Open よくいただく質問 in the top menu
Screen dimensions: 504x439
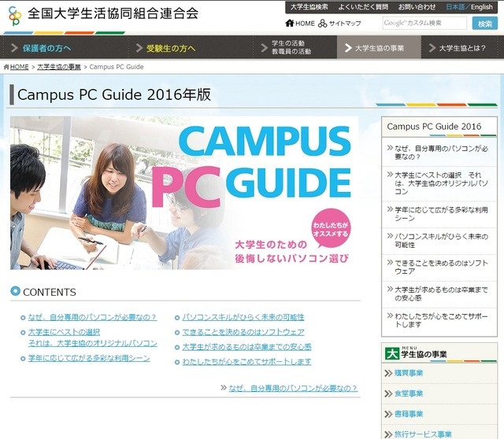pyautogui.click(x=363, y=7)
